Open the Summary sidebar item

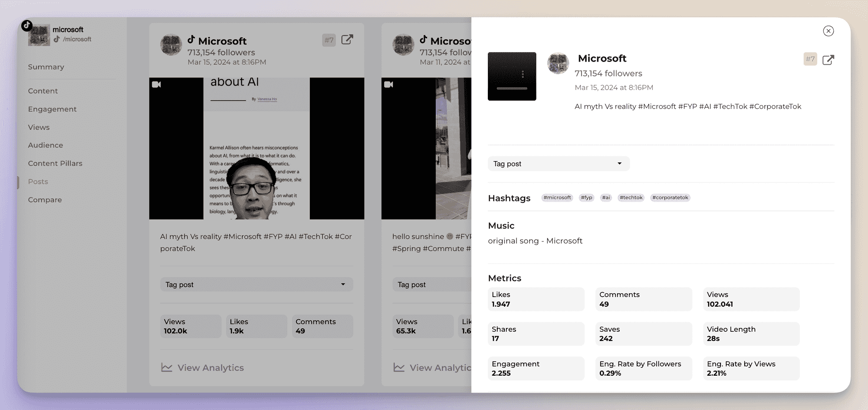click(46, 67)
